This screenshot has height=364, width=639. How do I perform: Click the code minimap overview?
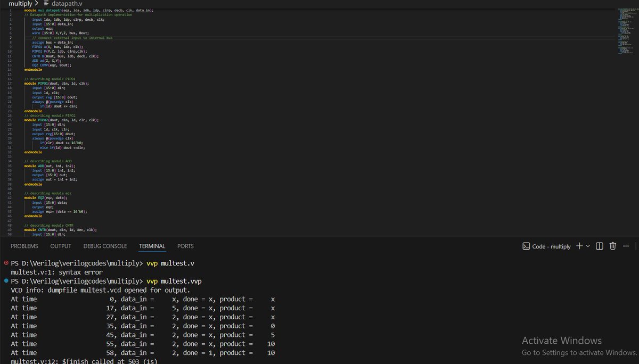pos(626,32)
